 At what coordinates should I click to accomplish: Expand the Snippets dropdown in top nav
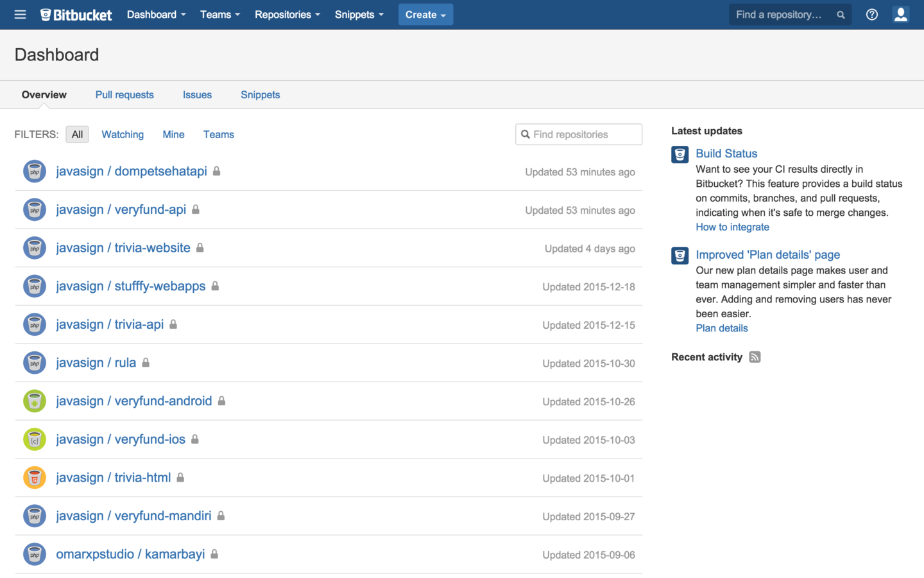coord(359,15)
